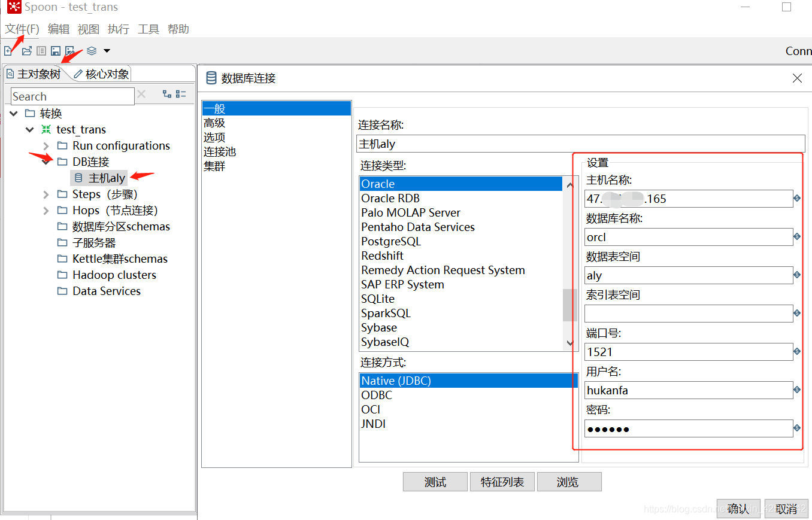Click the New file toolbar icon

[8, 51]
